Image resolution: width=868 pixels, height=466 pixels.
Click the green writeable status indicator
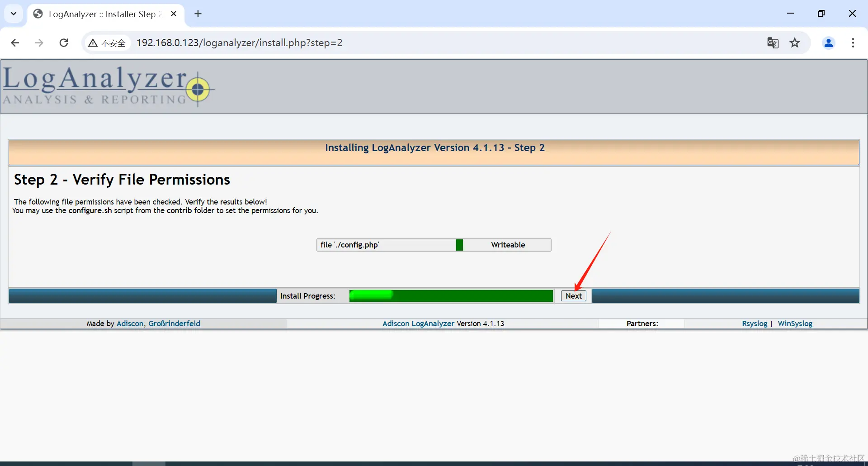pyautogui.click(x=459, y=245)
